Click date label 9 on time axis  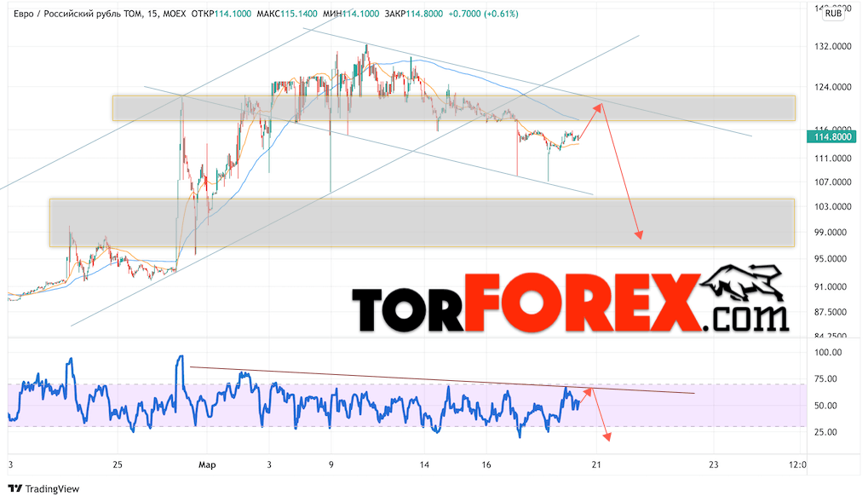[331, 464]
